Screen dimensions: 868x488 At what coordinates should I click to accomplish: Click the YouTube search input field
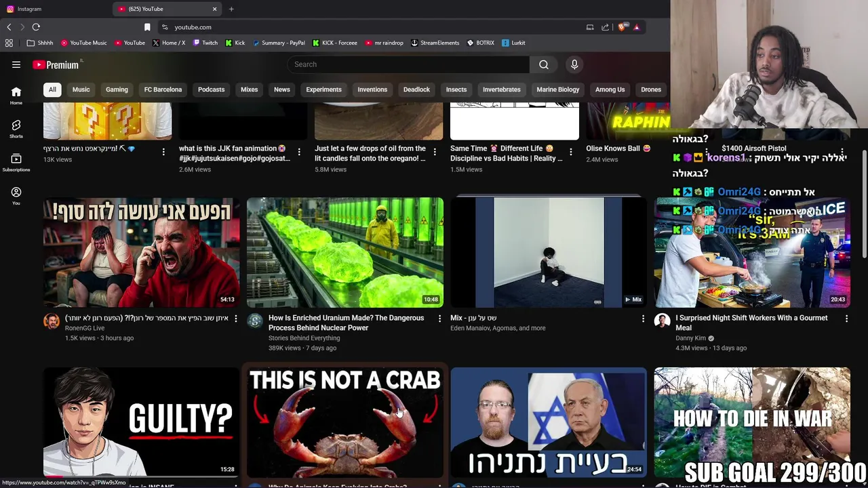pyautogui.click(x=408, y=64)
